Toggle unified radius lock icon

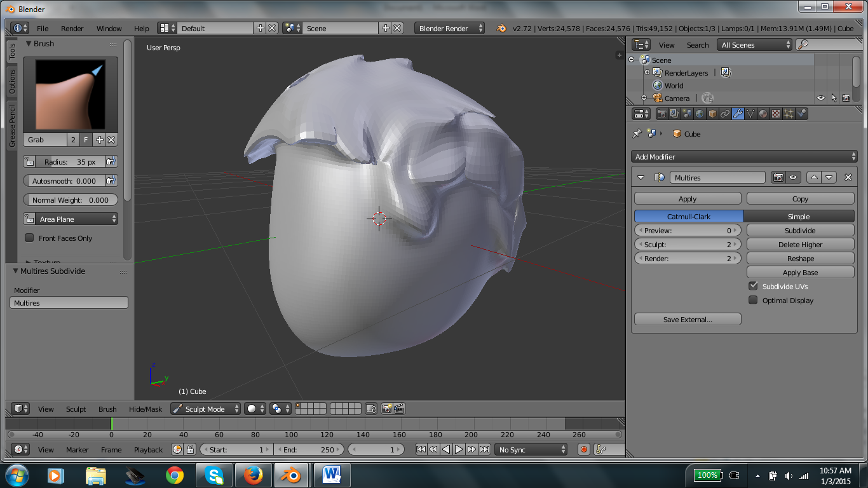[x=29, y=162]
